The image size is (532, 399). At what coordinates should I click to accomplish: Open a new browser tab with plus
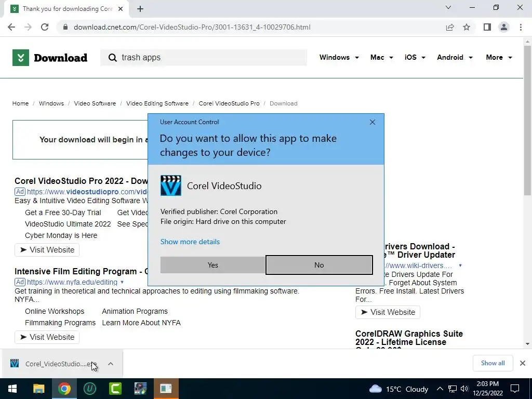[140, 9]
